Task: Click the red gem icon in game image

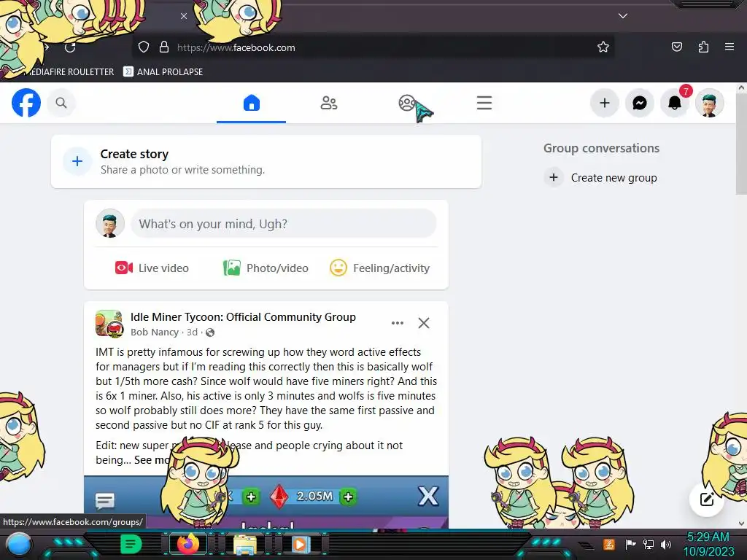Action: tap(279, 497)
